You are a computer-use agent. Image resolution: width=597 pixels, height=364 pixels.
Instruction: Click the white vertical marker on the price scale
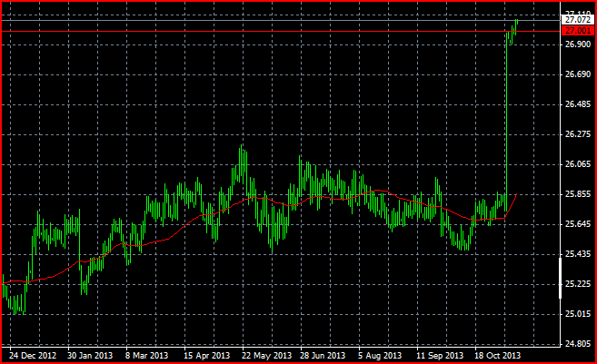pos(560,278)
